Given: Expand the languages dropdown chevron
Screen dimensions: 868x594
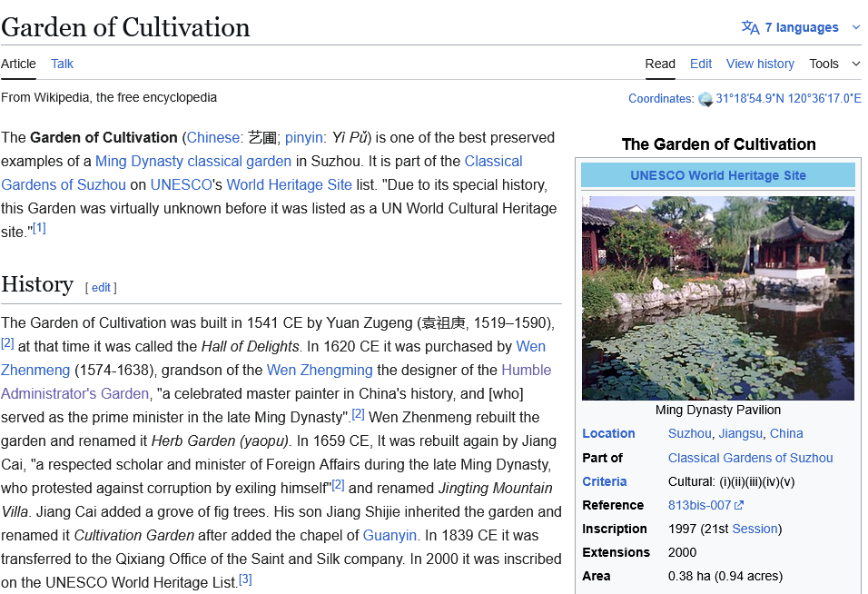Looking at the screenshot, I should [856, 27].
